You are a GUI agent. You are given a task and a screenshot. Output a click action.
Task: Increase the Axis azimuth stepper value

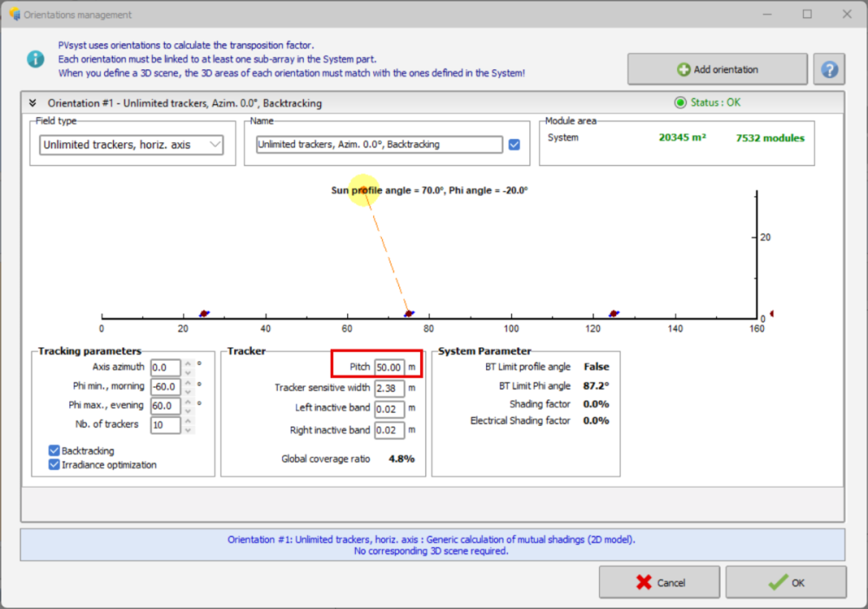(188, 363)
